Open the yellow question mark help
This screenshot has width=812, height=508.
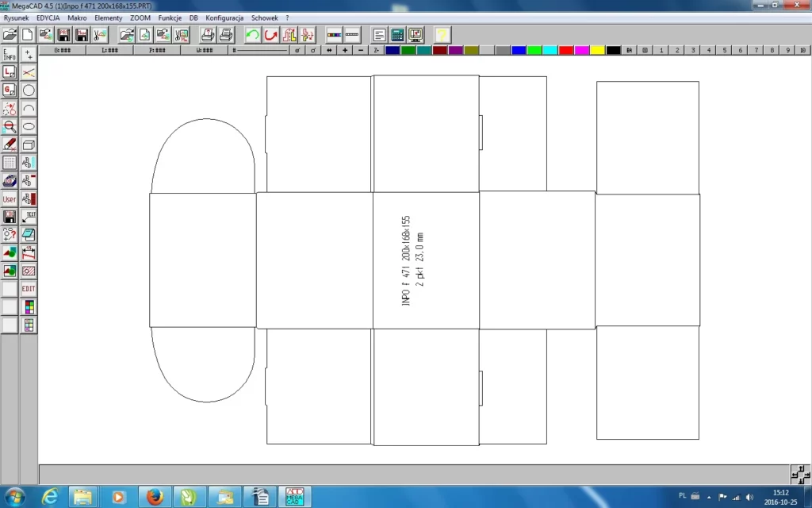(x=442, y=35)
